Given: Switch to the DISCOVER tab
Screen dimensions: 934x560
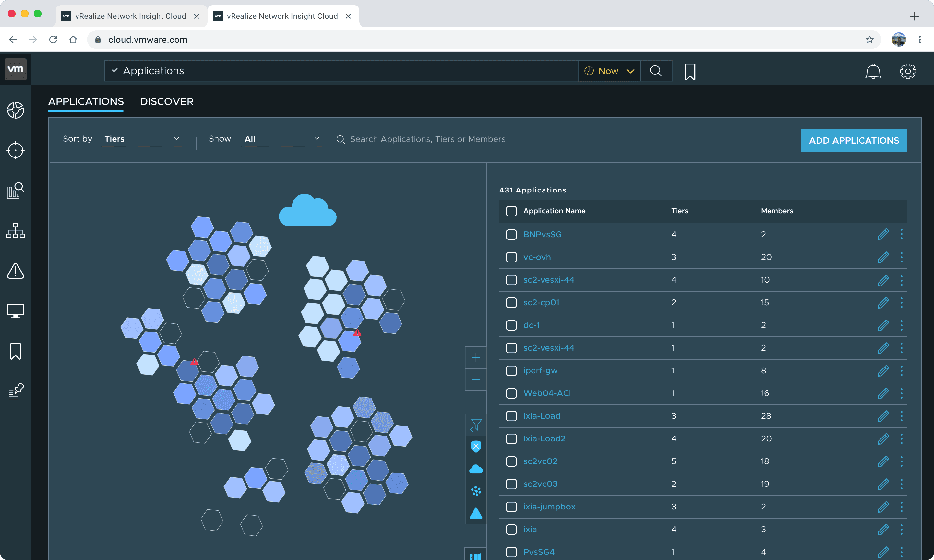Looking at the screenshot, I should pos(167,101).
